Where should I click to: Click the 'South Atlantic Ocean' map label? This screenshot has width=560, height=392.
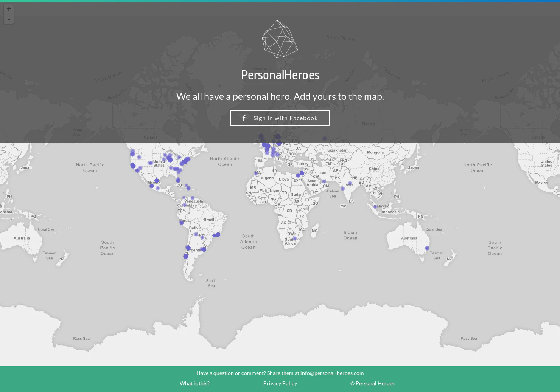coord(248,242)
